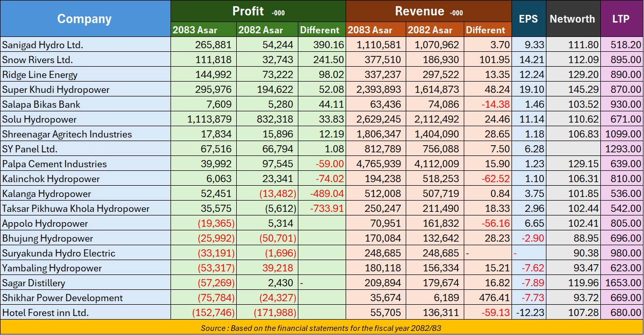
Task: Select the Profit header cell
Action: coord(258,11)
